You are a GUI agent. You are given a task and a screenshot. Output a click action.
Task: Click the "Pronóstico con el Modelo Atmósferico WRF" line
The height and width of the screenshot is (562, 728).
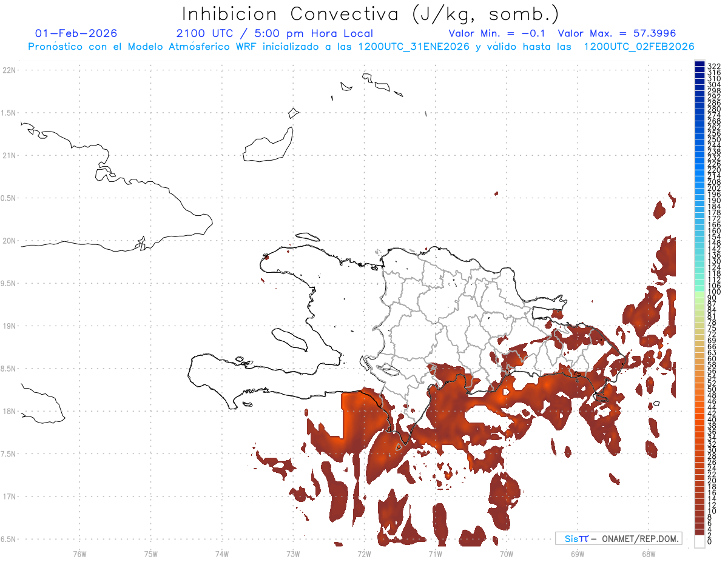coord(361,47)
